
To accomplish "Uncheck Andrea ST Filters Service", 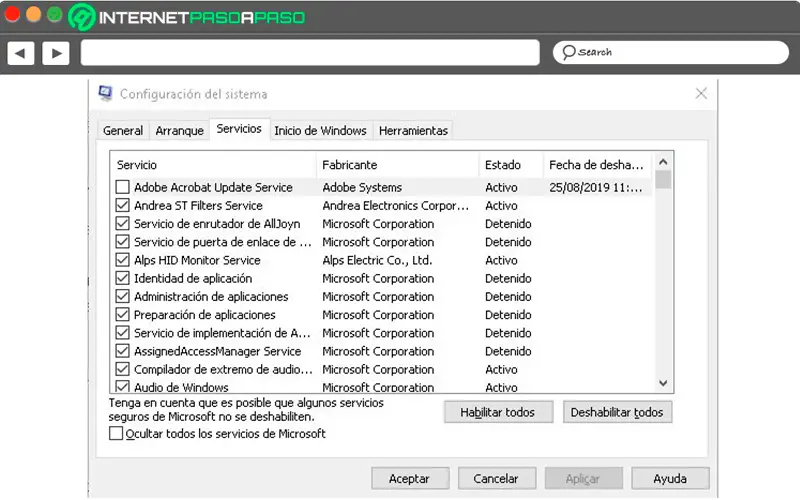I will tap(123, 206).
